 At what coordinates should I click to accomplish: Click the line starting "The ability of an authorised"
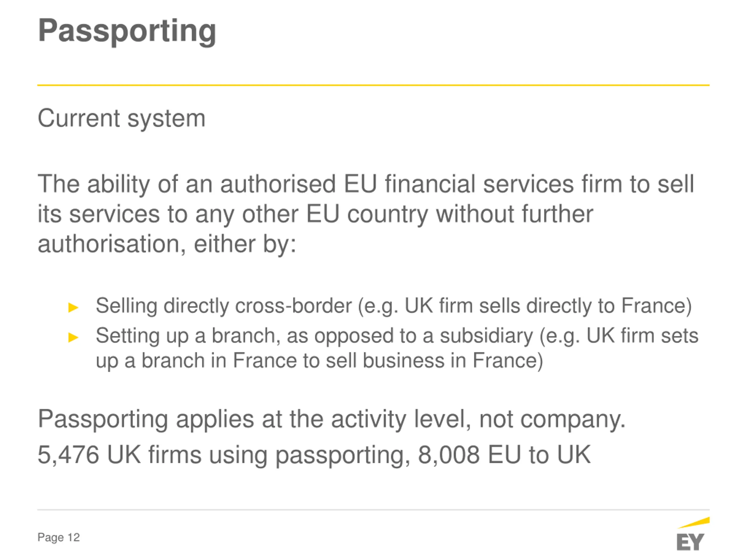(x=366, y=184)
